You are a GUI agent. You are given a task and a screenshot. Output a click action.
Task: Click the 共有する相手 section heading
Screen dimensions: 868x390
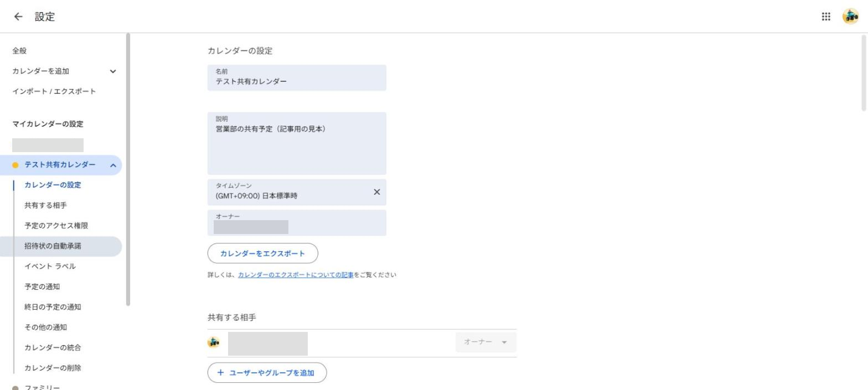tap(232, 318)
